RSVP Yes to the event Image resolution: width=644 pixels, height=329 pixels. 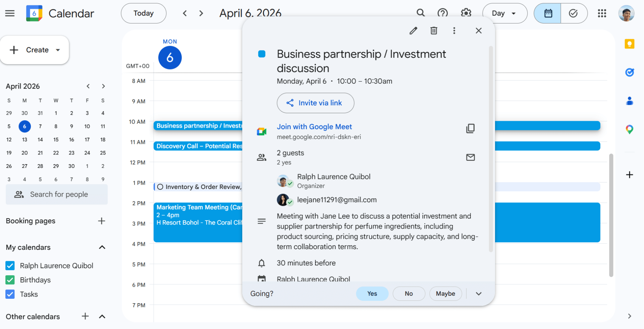click(372, 294)
